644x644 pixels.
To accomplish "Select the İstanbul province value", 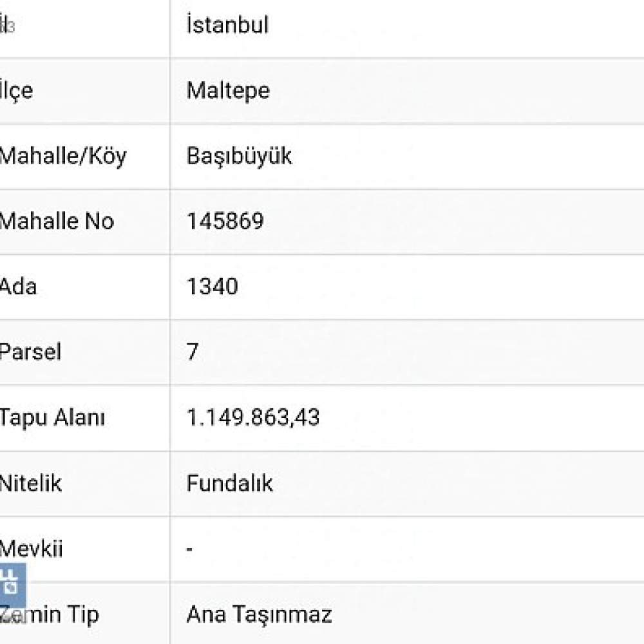I will (227, 24).
